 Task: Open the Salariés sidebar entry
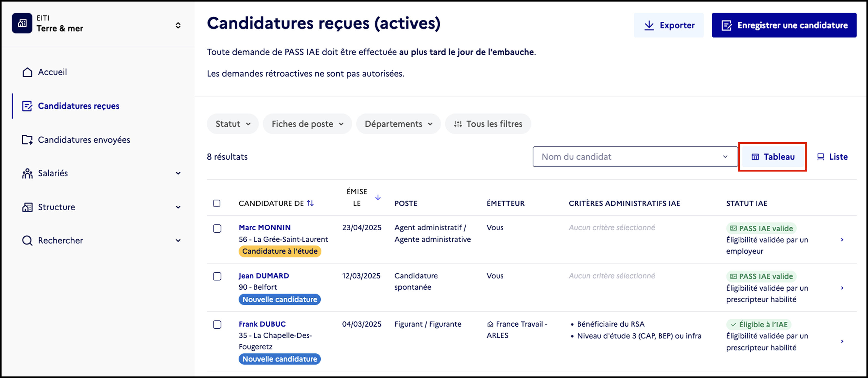53,173
